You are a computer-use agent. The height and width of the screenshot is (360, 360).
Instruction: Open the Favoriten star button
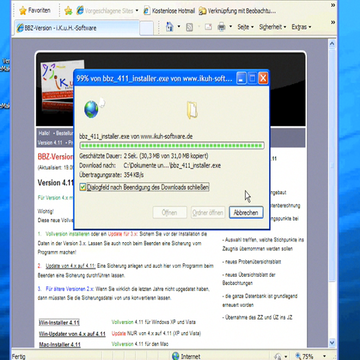click(35, 11)
